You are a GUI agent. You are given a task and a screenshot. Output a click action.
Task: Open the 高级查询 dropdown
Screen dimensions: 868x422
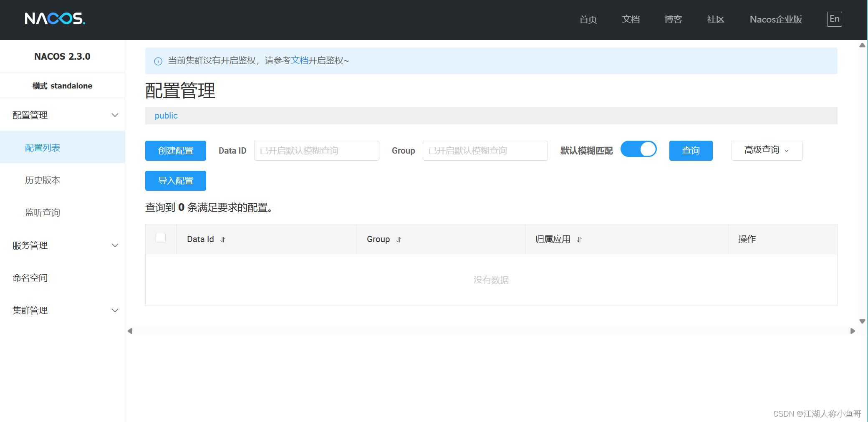coord(767,150)
